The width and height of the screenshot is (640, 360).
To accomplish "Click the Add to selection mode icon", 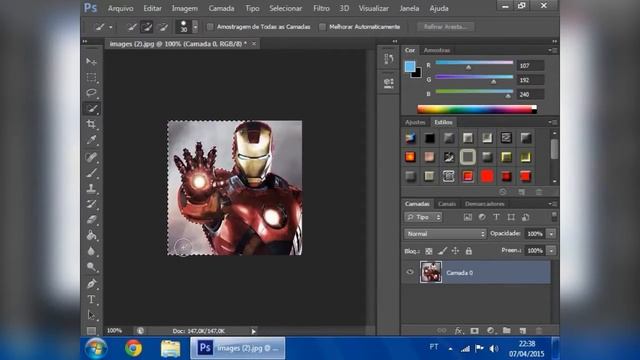I will coord(147,27).
